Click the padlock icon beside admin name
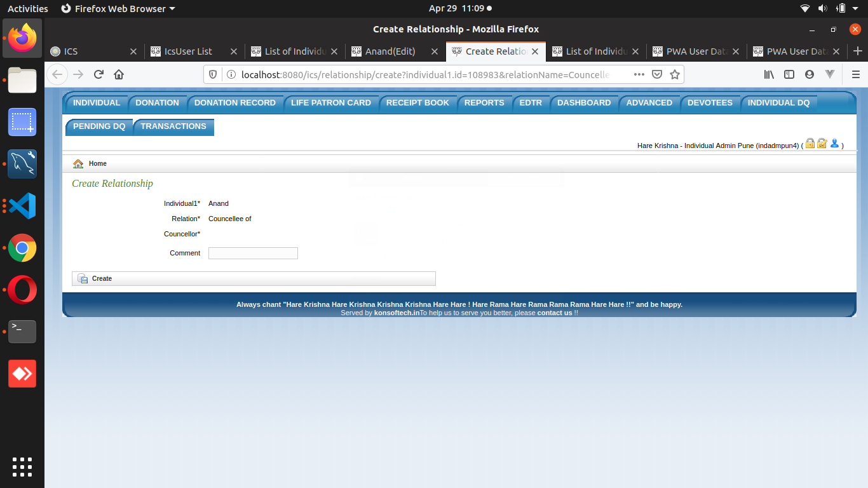The image size is (868, 488). point(810,144)
